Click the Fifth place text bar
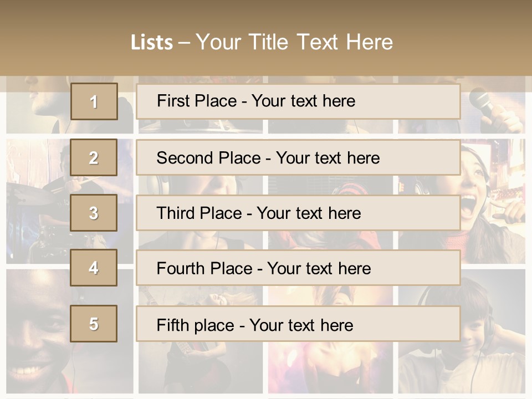 coord(298,324)
